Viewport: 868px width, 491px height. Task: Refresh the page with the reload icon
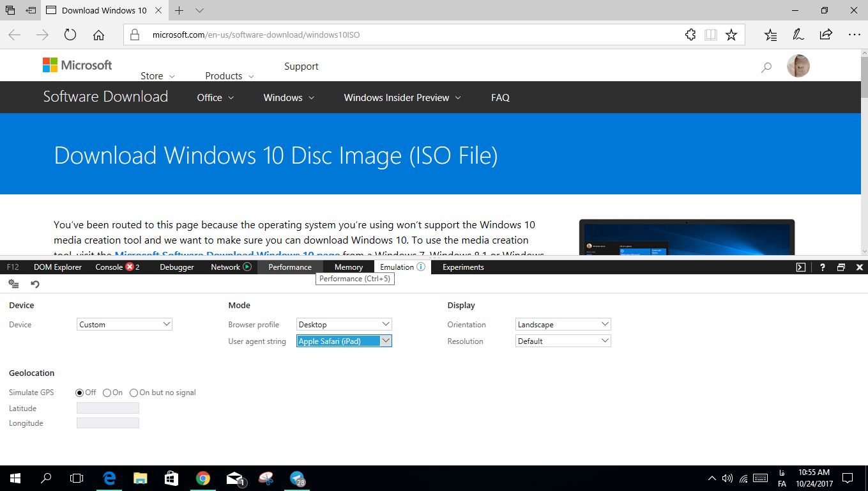[70, 35]
